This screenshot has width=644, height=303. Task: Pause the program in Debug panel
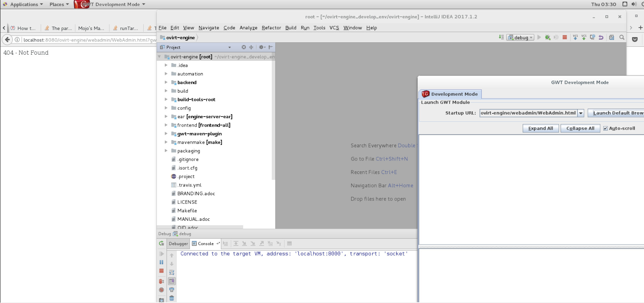[162, 262]
